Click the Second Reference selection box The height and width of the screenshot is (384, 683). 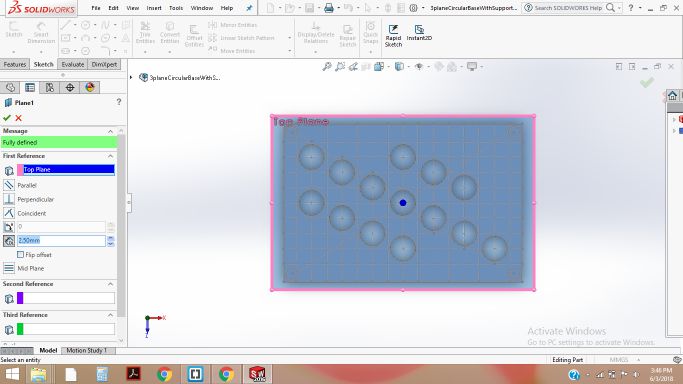click(66, 298)
